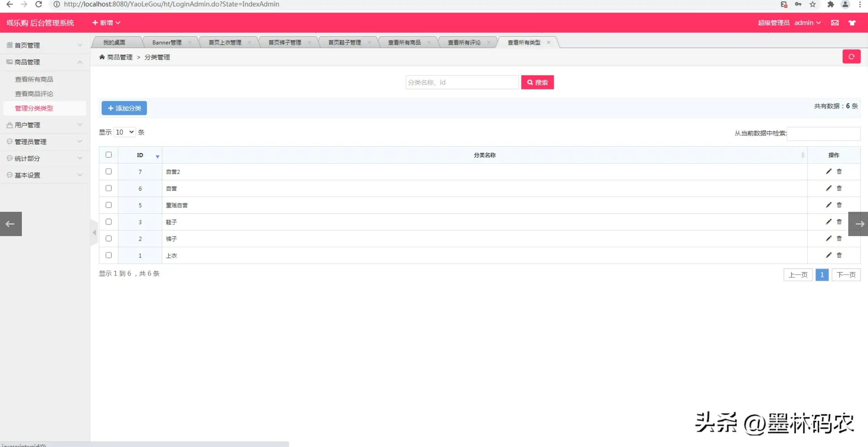Click the 添加分类 button
This screenshot has height=447, width=868.
point(124,108)
